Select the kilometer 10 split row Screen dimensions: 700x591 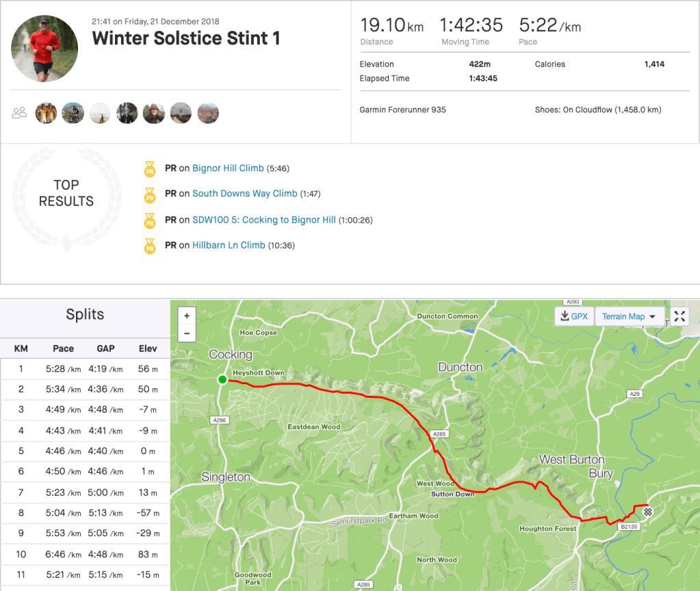pyautogui.click(x=84, y=554)
